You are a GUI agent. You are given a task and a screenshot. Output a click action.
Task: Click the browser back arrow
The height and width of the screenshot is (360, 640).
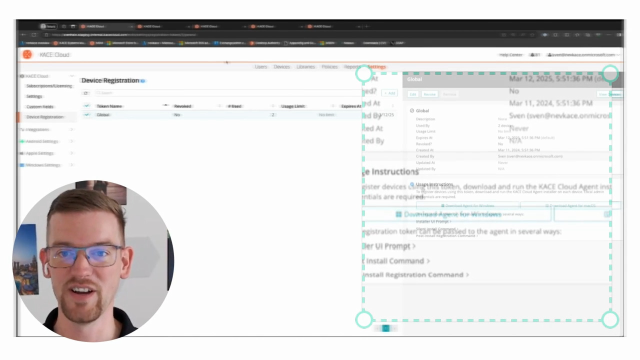coord(24,35)
